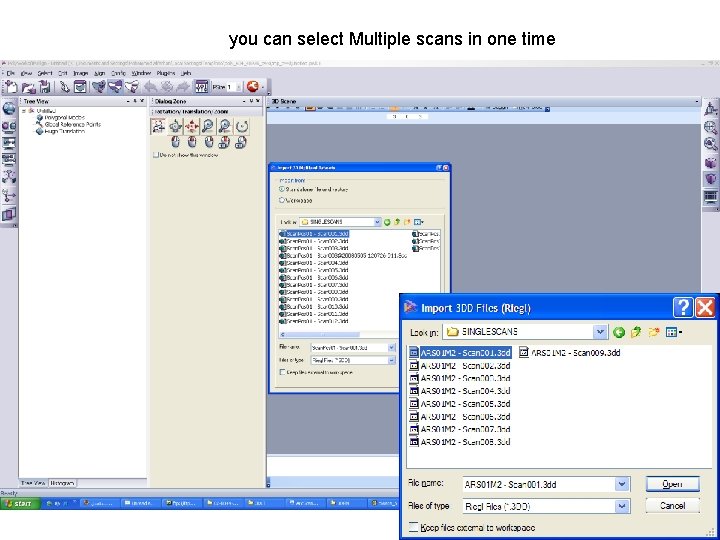Open the Window menu
The image size is (720, 540).
[141, 73]
